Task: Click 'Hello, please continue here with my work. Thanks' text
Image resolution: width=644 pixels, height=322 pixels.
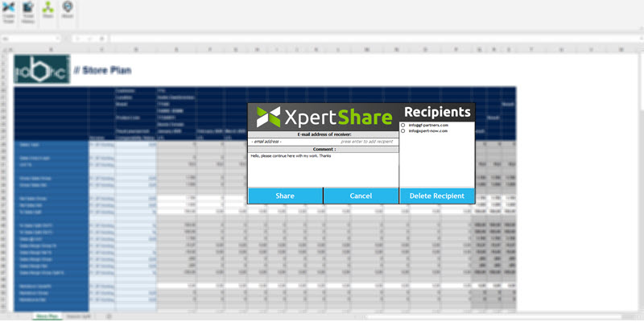Action: coord(291,155)
